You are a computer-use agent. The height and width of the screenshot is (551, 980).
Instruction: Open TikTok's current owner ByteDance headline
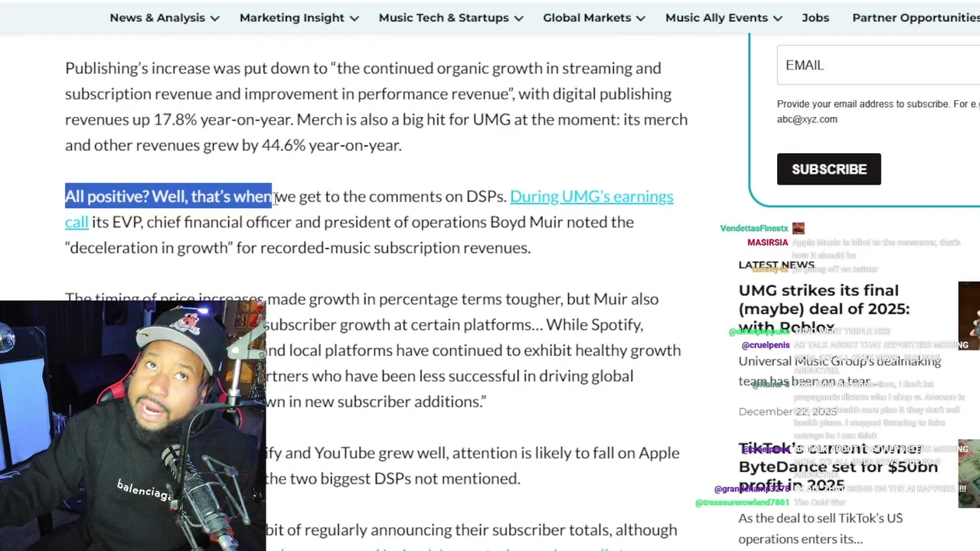coord(838,466)
